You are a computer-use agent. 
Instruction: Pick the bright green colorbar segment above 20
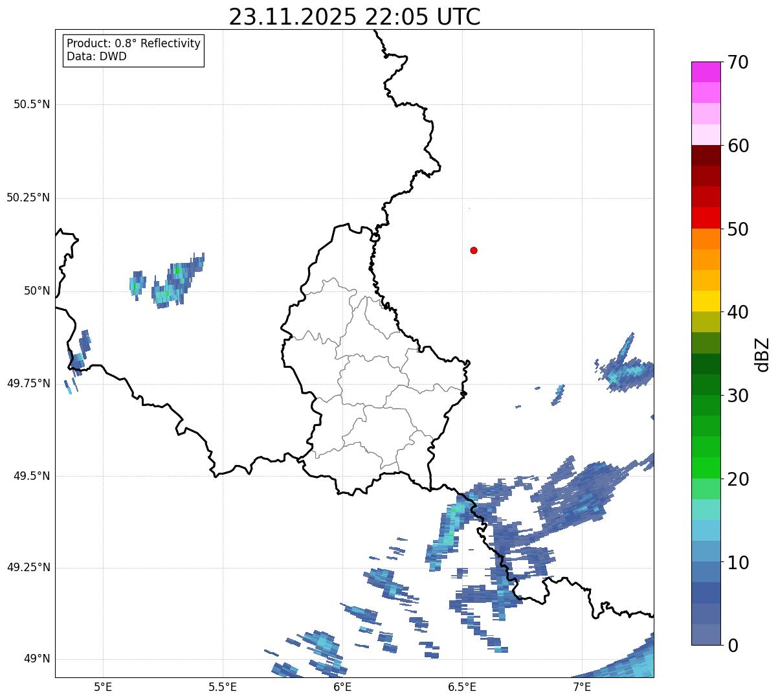point(706,468)
